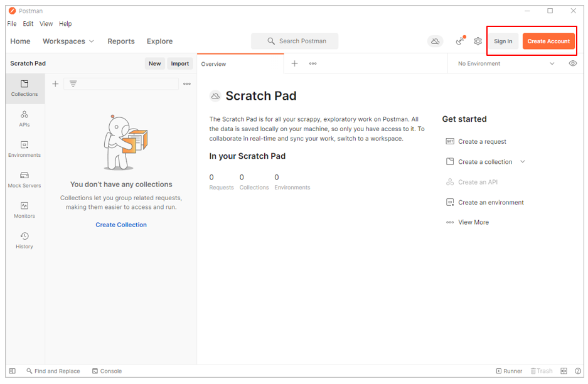The width and height of the screenshot is (588, 384).
Task: Click the Environments count label
Action: coord(292,188)
